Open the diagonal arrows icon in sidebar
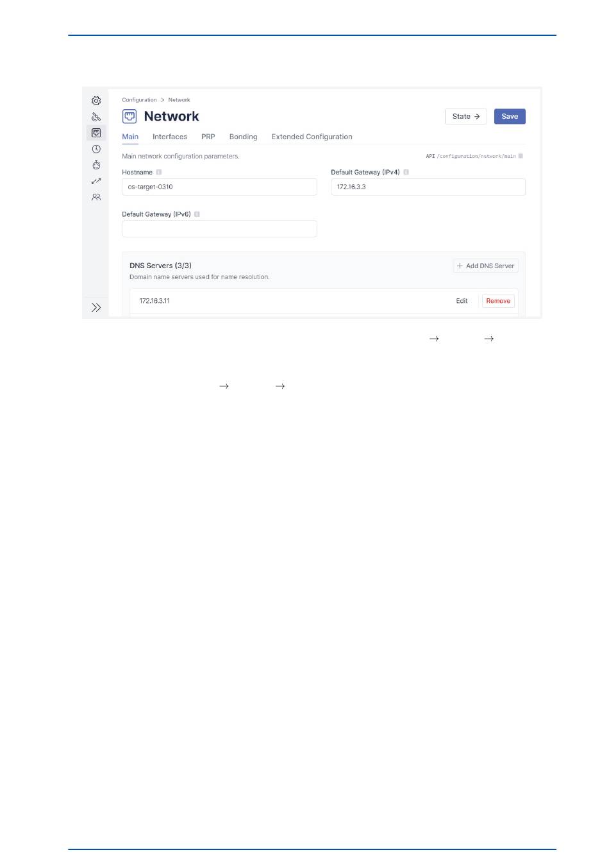The width and height of the screenshot is (609, 868). [96, 181]
